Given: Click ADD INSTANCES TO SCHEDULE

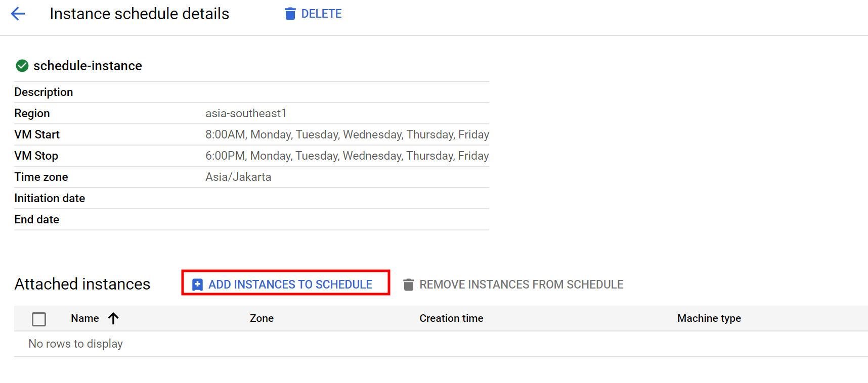Looking at the screenshot, I should [x=290, y=284].
